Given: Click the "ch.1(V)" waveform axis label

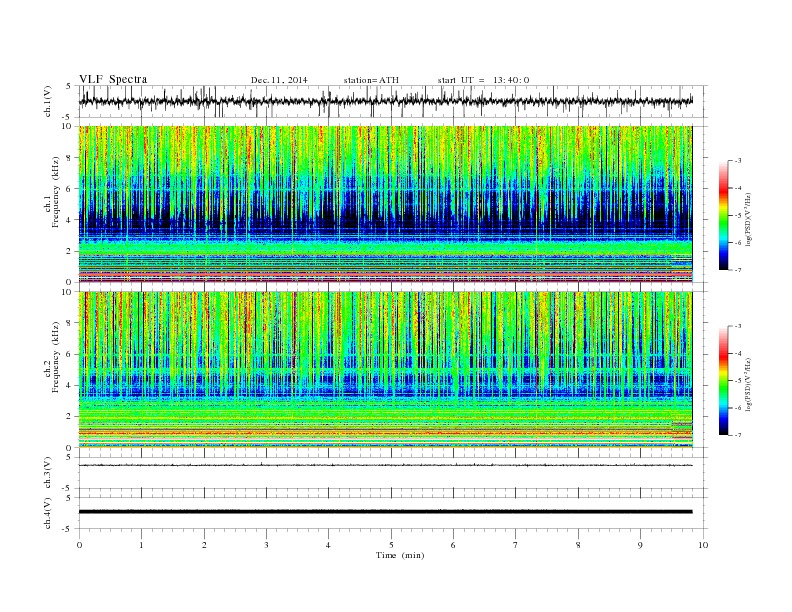Looking at the screenshot, I should point(48,101).
